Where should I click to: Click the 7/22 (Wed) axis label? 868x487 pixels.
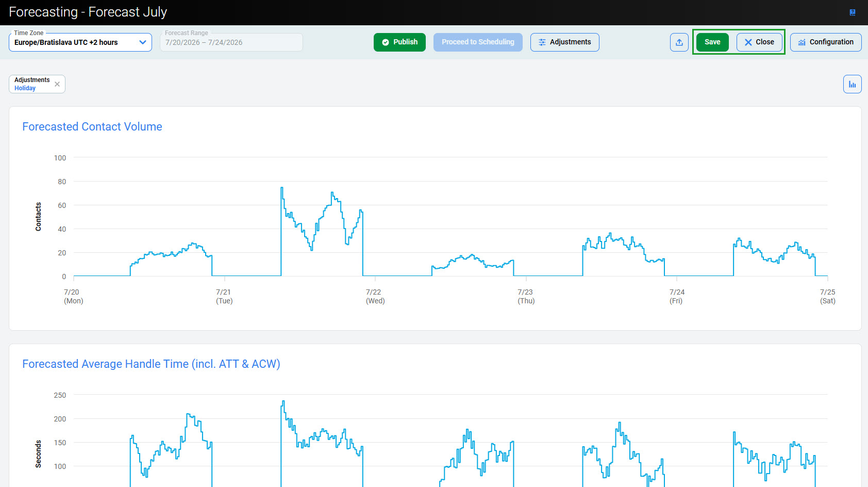coord(375,297)
